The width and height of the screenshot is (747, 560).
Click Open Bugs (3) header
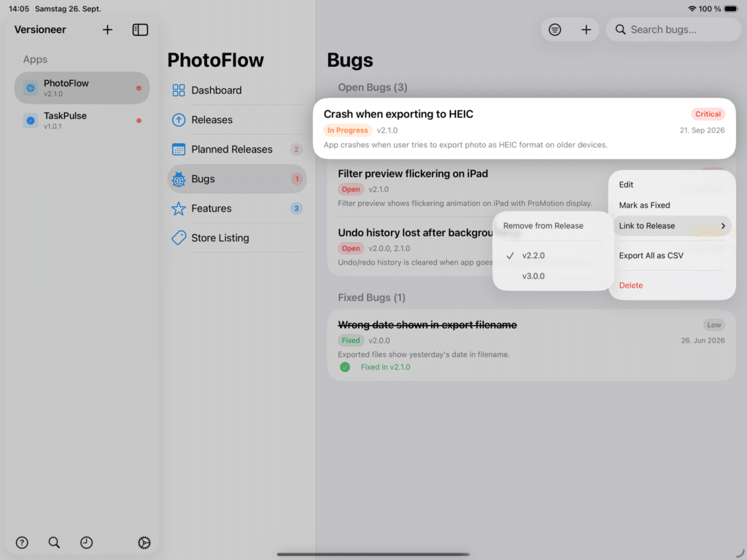click(373, 87)
